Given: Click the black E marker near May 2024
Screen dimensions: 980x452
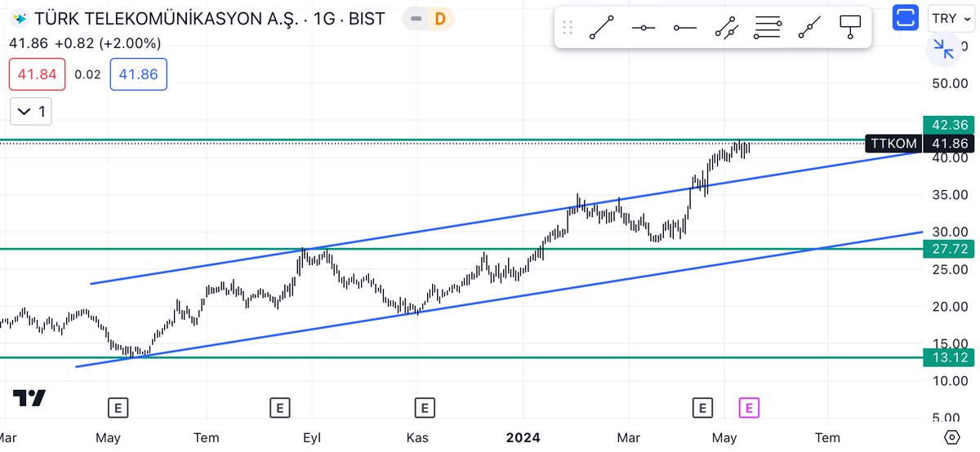Looking at the screenshot, I should click(701, 406).
